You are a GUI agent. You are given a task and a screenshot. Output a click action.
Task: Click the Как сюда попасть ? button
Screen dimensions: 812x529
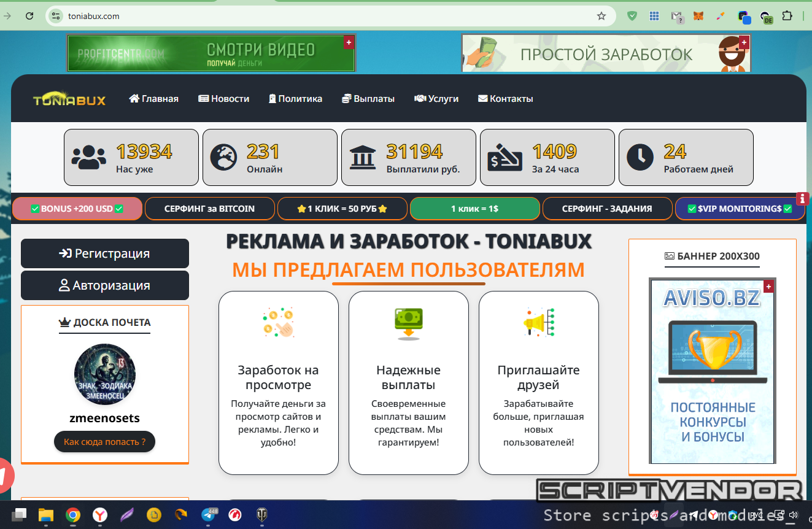coord(105,442)
